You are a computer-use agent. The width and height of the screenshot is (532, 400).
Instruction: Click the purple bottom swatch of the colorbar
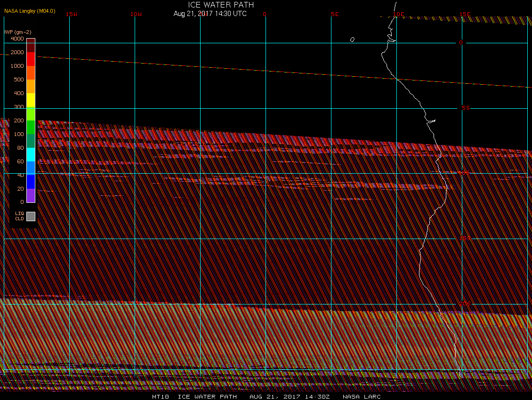click(x=31, y=195)
